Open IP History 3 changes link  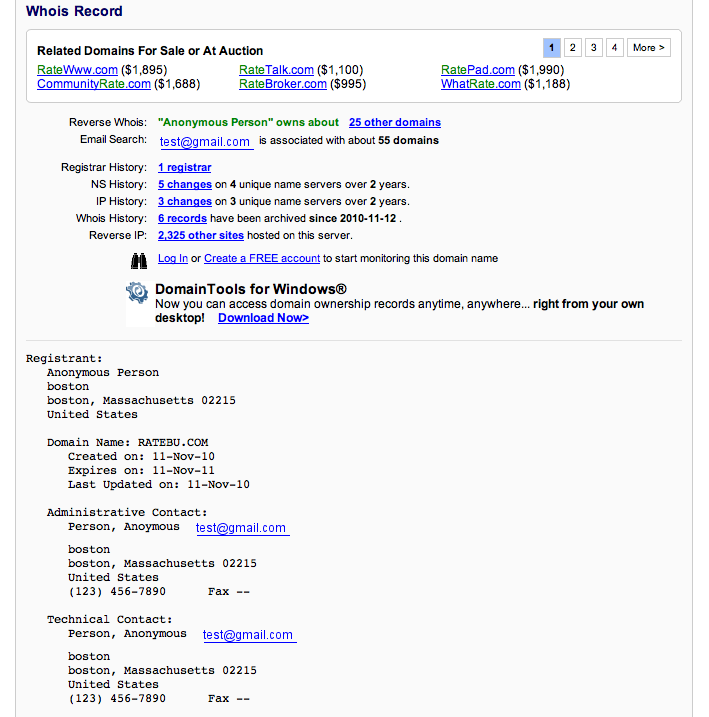185,201
